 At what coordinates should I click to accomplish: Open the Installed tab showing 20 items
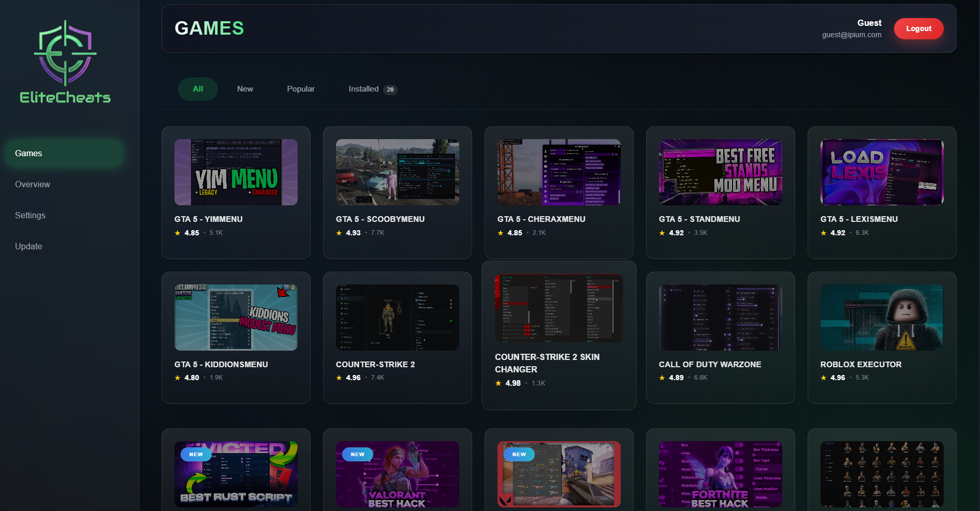pos(364,89)
